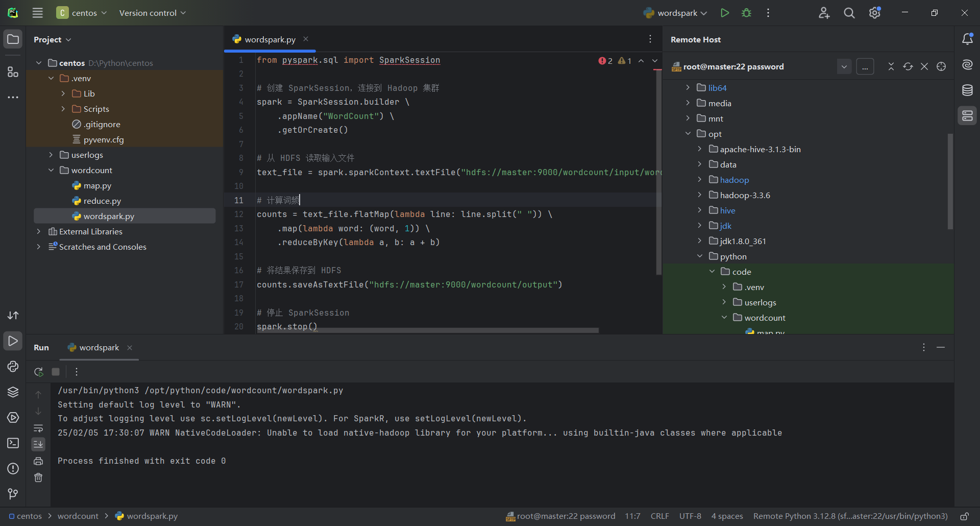This screenshot has height=526, width=980.
Task: Select opened file target icon in Remote Host
Action: (941, 66)
